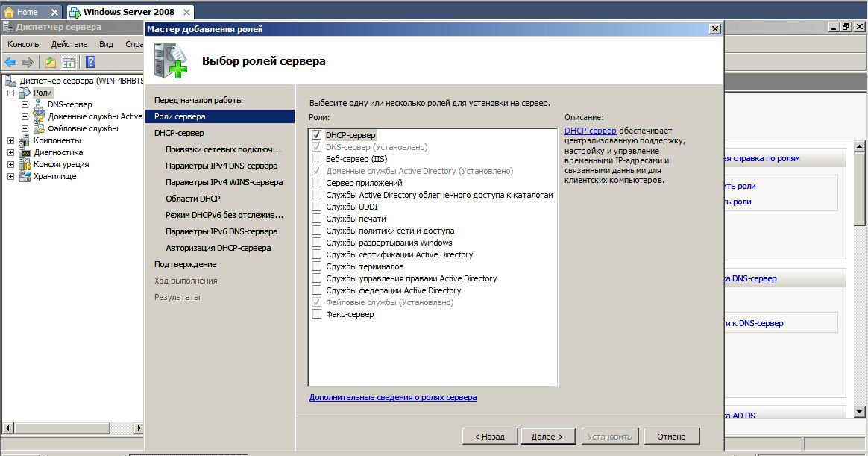
Task: Click the Home tab house icon
Action: click(x=9, y=12)
